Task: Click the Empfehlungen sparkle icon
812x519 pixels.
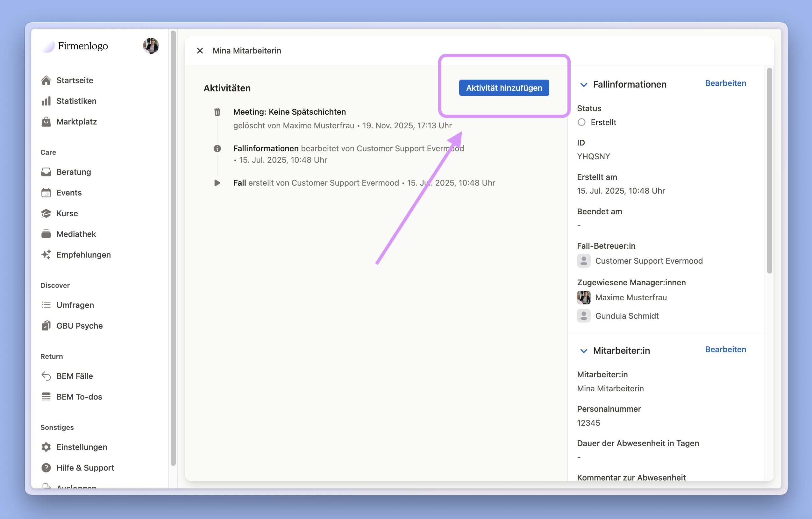Action: (46, 255)
